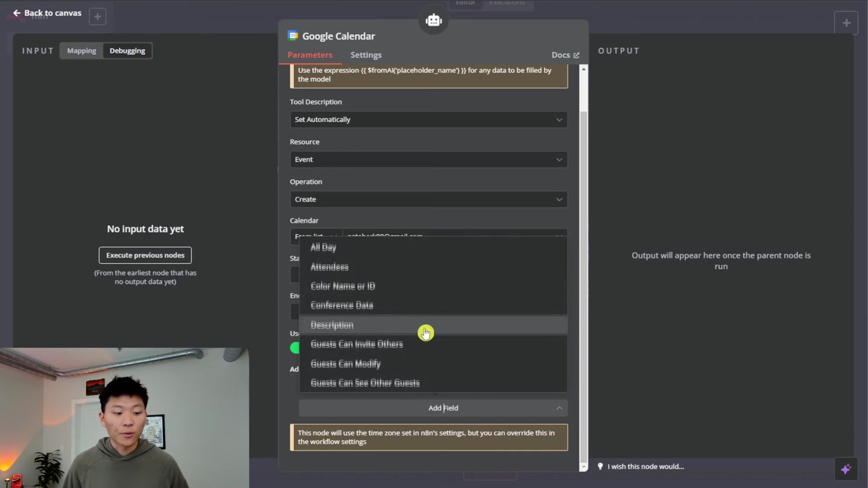The image size is (868, 488).
Task: Open the Tool Description dropdown
Action: 429,119
